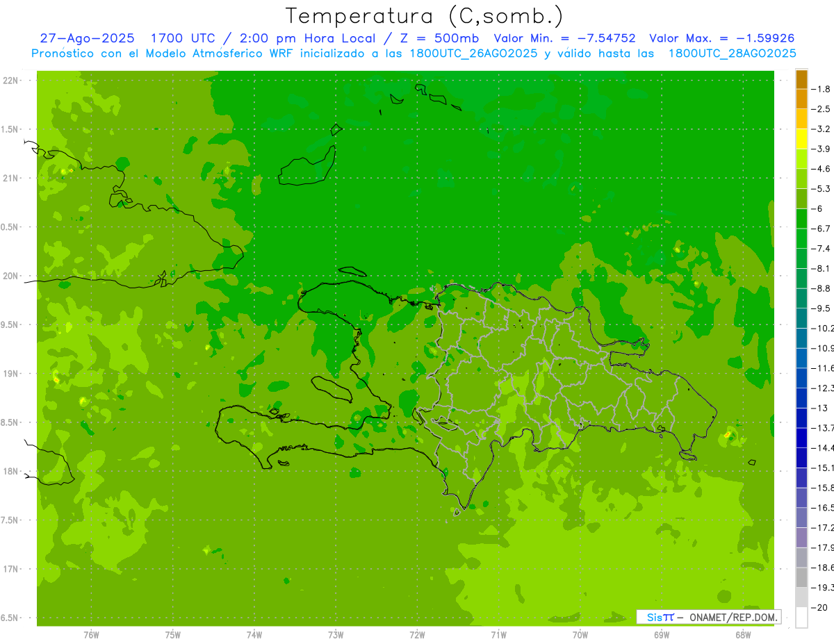Image resolution: width=834 pixels, height=644 pixels.
Task: Click the "ONAMET/REP.DOM." credit label
Action: click(733, 617)
